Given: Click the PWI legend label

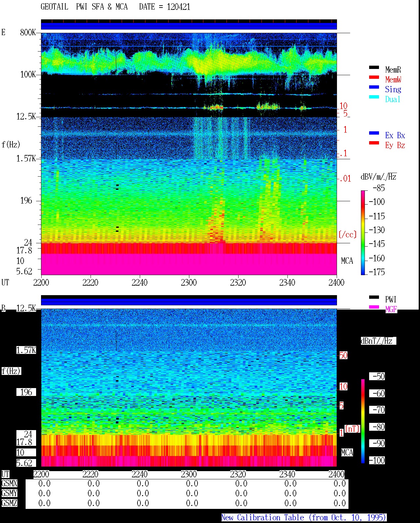Looking at the screenshot, I should 391,299.
